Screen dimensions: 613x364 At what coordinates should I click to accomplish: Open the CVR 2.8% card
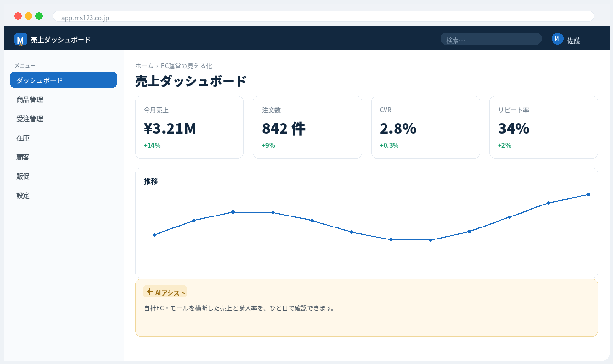pyautogui.click(x=425, y=127)
